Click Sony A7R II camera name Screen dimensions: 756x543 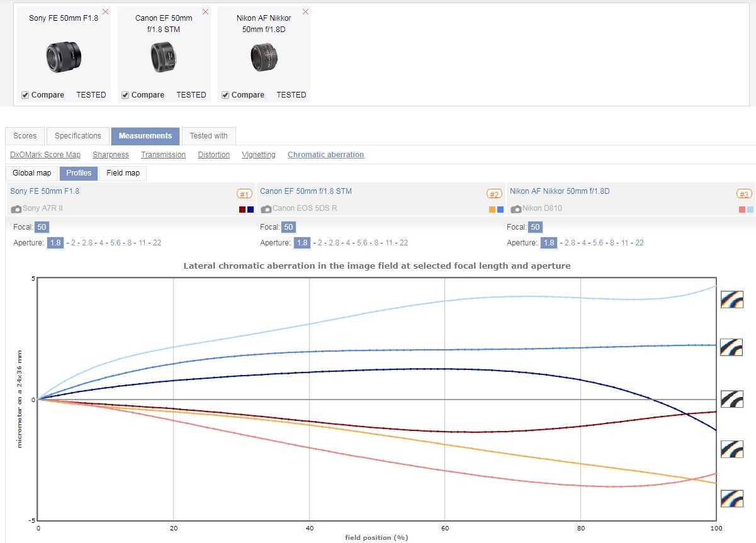[x=43, y=209]
